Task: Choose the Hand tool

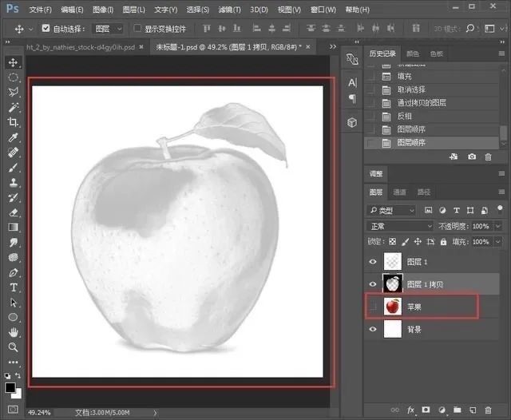Action: tap(14, 332)
